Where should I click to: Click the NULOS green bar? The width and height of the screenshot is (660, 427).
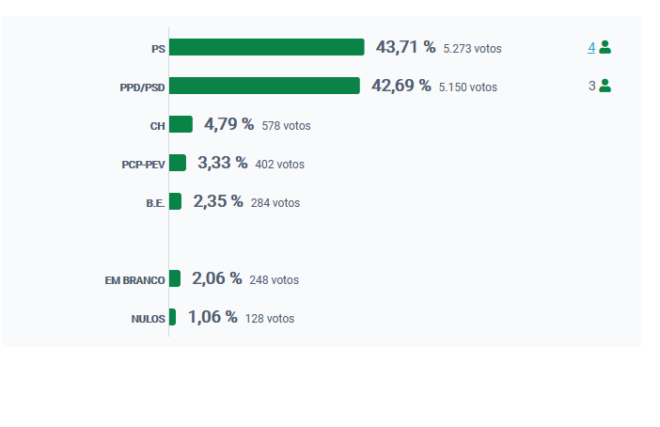[x=172, y=317]
